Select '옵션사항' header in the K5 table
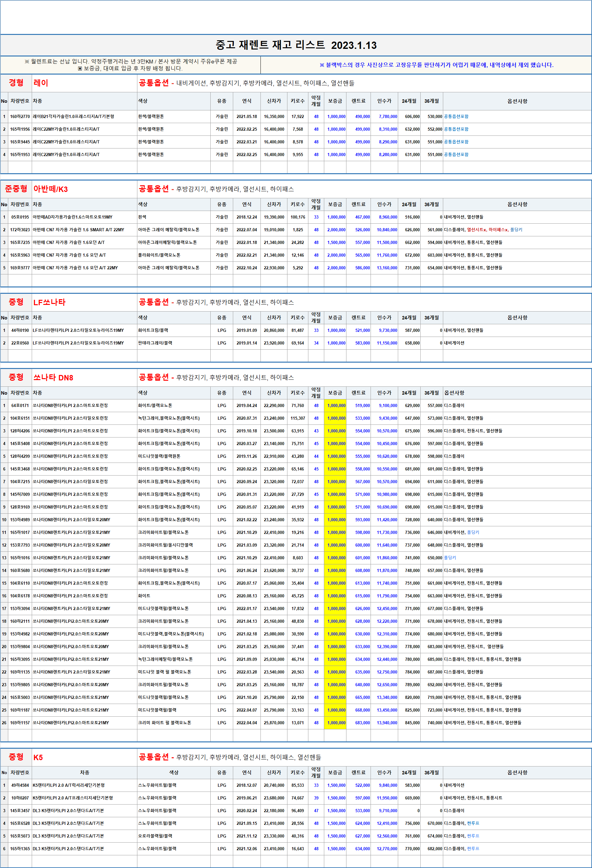 point(517,773)
